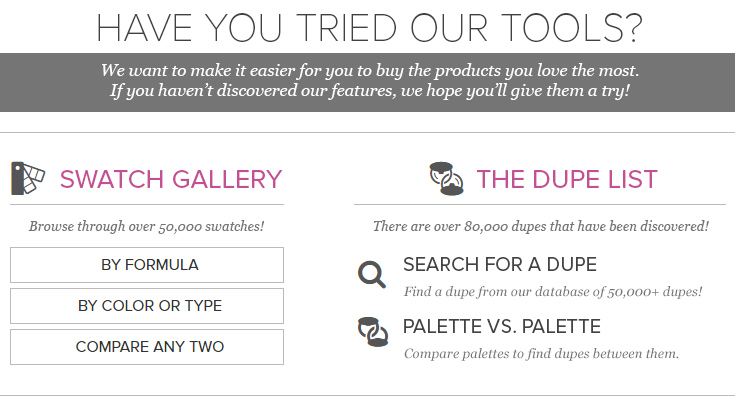Click the magnifying glass search icon
This screenshot has height=415, width=735.
(x=372, y=274)
